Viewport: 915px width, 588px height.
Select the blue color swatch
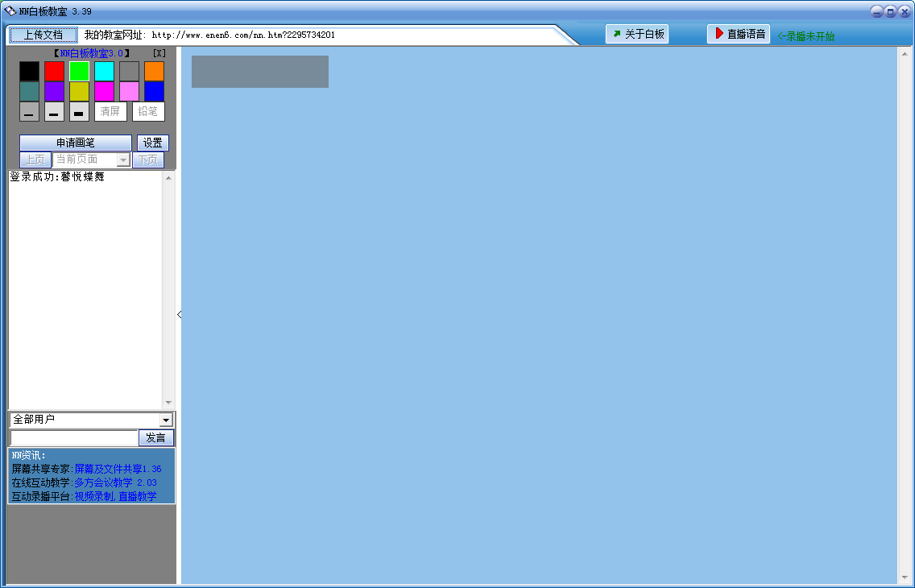155,92
